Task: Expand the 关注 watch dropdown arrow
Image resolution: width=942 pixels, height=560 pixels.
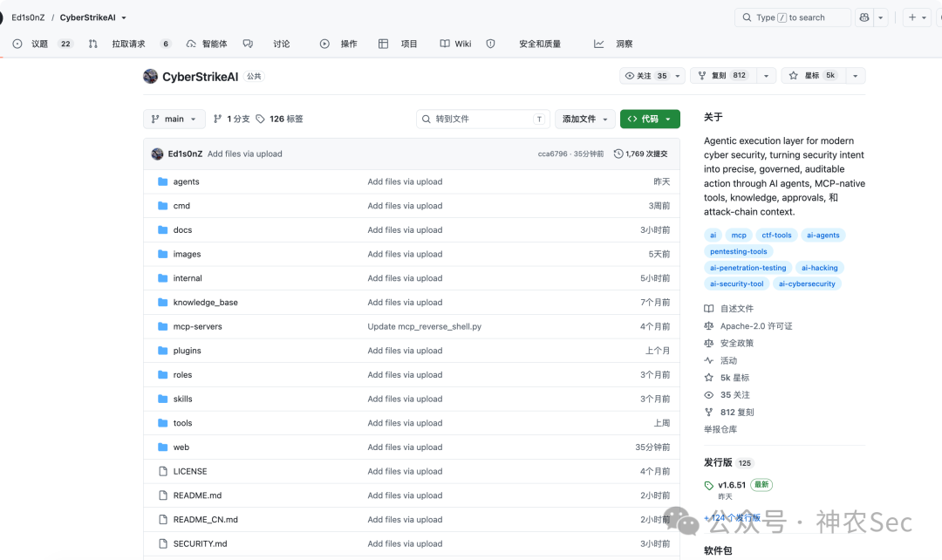Action: click(x=678, y=76)
